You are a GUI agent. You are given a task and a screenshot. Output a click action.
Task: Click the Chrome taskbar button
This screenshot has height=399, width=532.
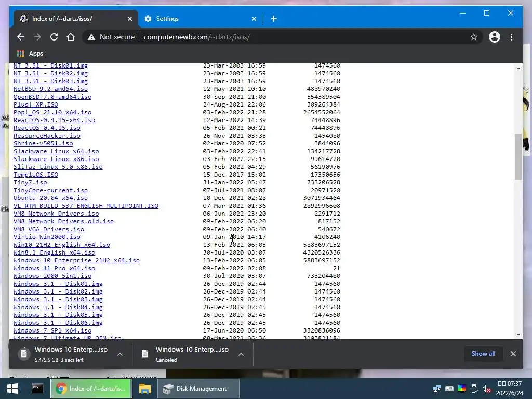[91, 389]
